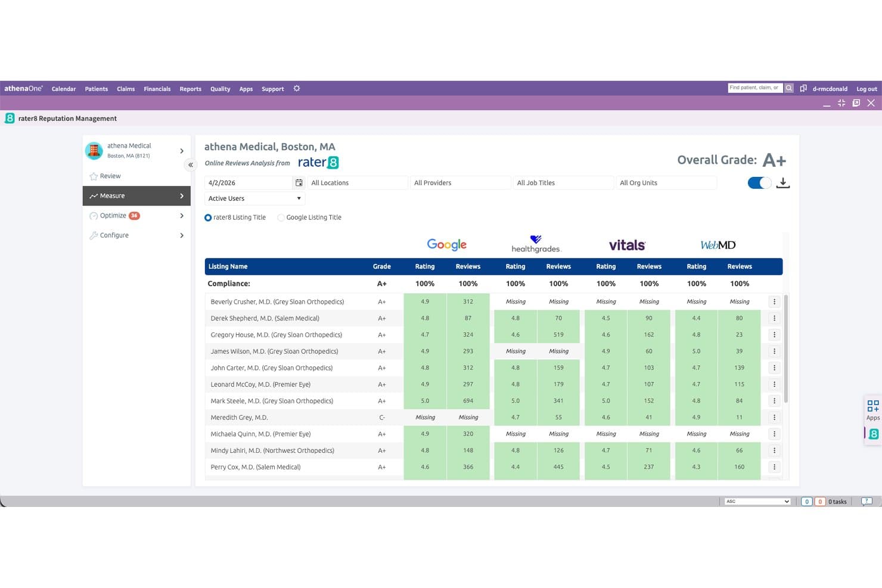Viewport: 882px width, 588px height.
Task: Click the rater8 logo in title bar
Action: pos(10,118)
